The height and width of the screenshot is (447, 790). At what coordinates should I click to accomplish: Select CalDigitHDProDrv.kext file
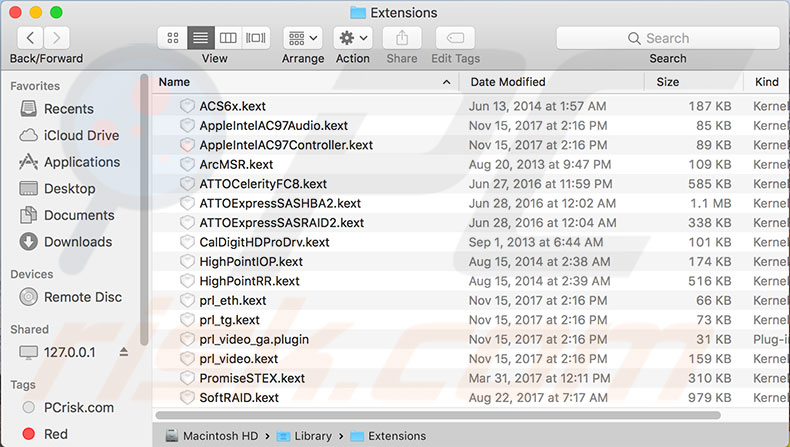264,242
